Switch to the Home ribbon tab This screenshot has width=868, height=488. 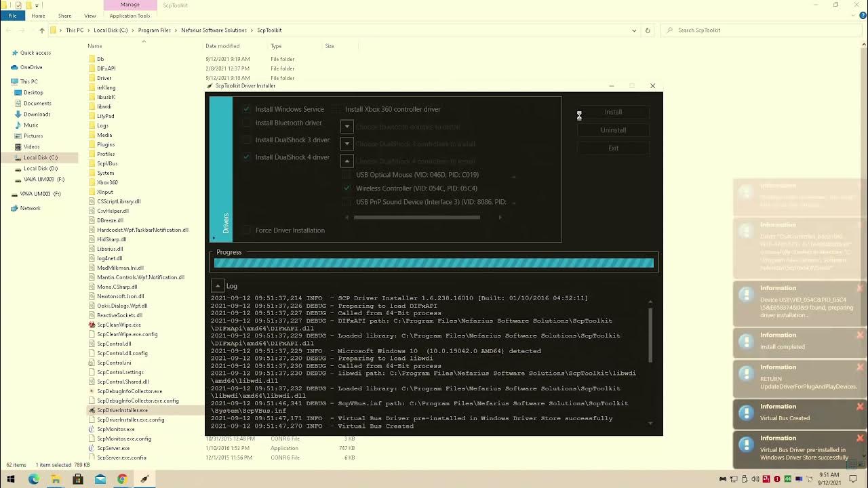click(x=38, y=16)
